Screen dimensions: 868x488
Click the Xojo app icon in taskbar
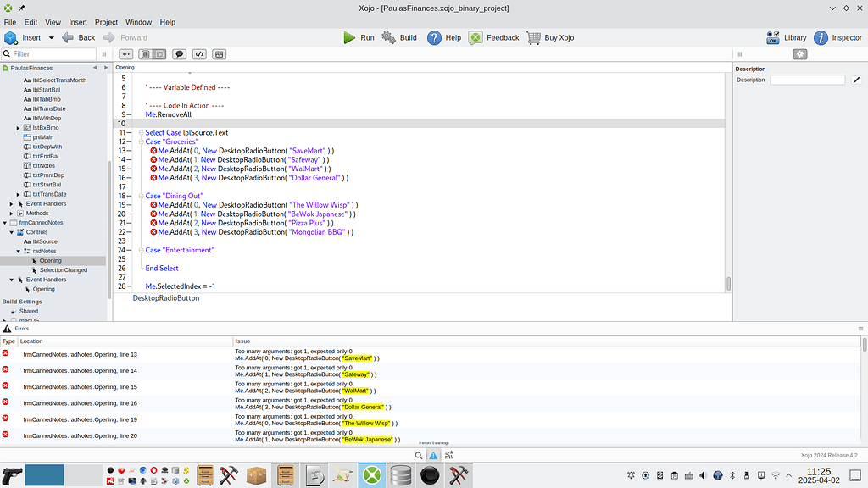(x=372, y=475)
